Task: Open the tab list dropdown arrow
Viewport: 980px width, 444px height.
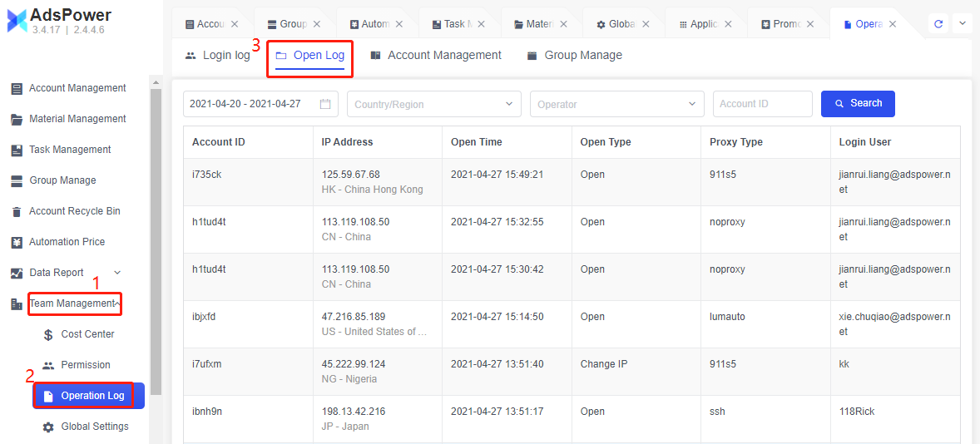Action: (x=963, y=23)
